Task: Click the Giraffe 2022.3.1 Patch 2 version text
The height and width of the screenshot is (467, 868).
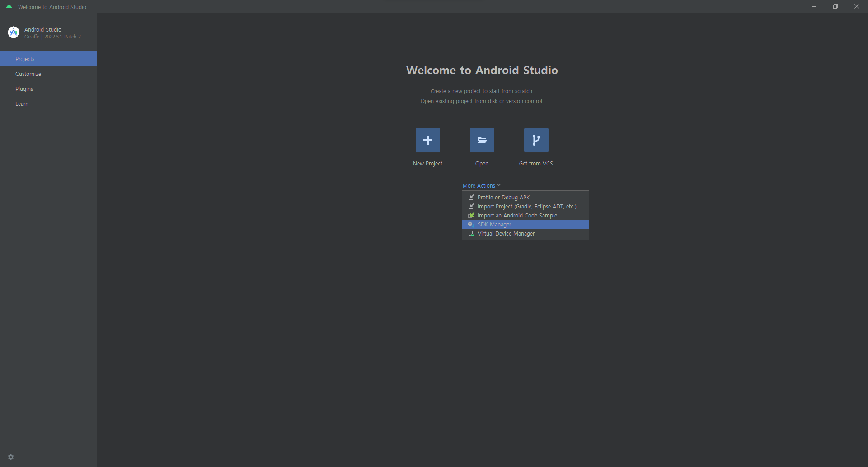Action: pyautogui.click(x=52, y=37)
